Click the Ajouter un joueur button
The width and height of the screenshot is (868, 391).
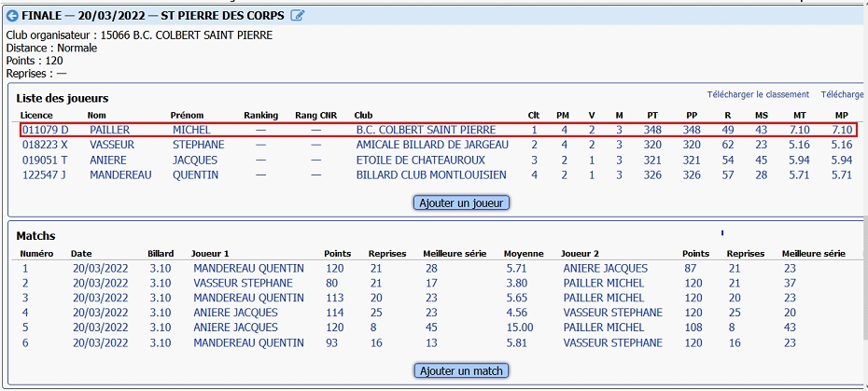point(461,202)
